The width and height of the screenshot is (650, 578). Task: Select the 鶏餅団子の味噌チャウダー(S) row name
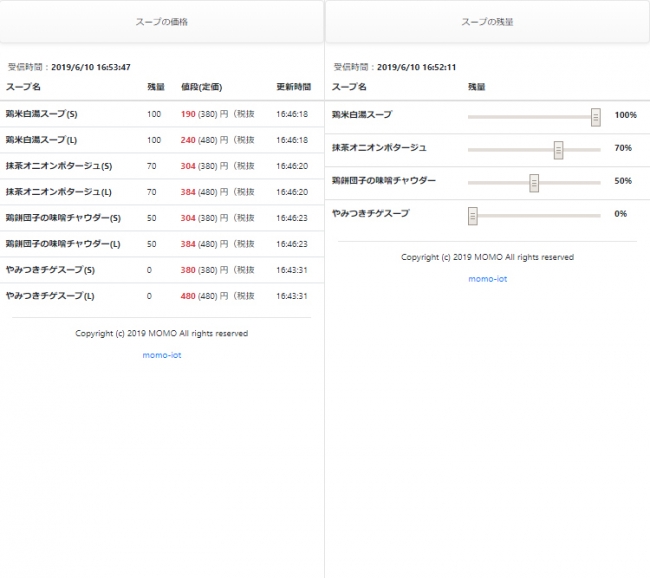[x=63, y=218]
